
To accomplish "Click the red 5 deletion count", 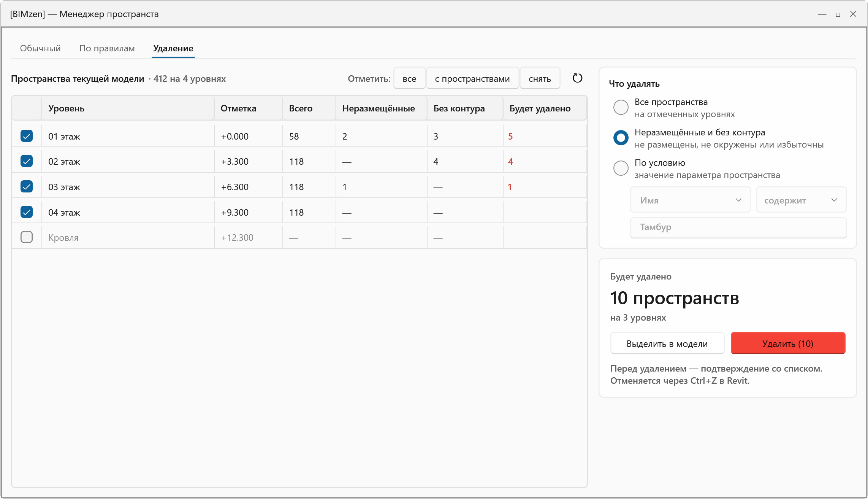I will click(510, 137).
